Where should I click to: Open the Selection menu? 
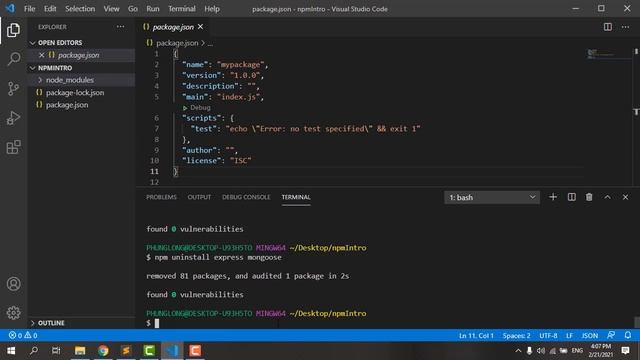80,9
